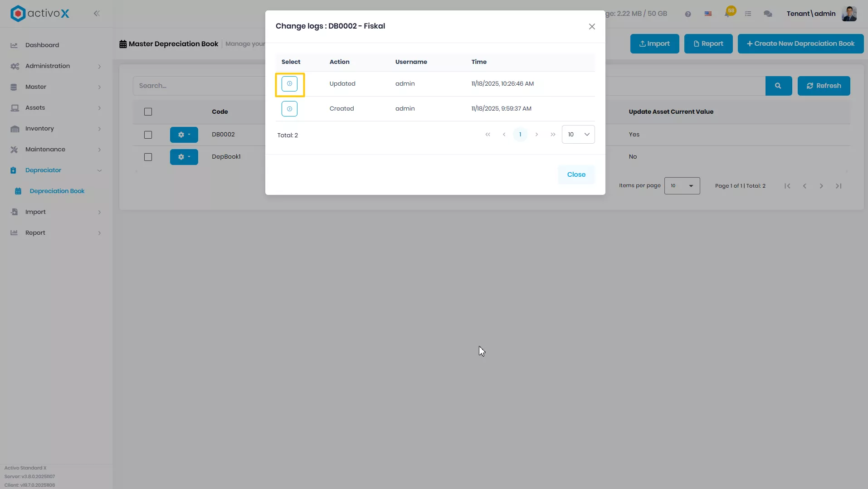The height and width of the screenshot is (489, 868).
Task: Check the DB0002 row checkbox
Action: pyautogui.click(x=148, y=135)
